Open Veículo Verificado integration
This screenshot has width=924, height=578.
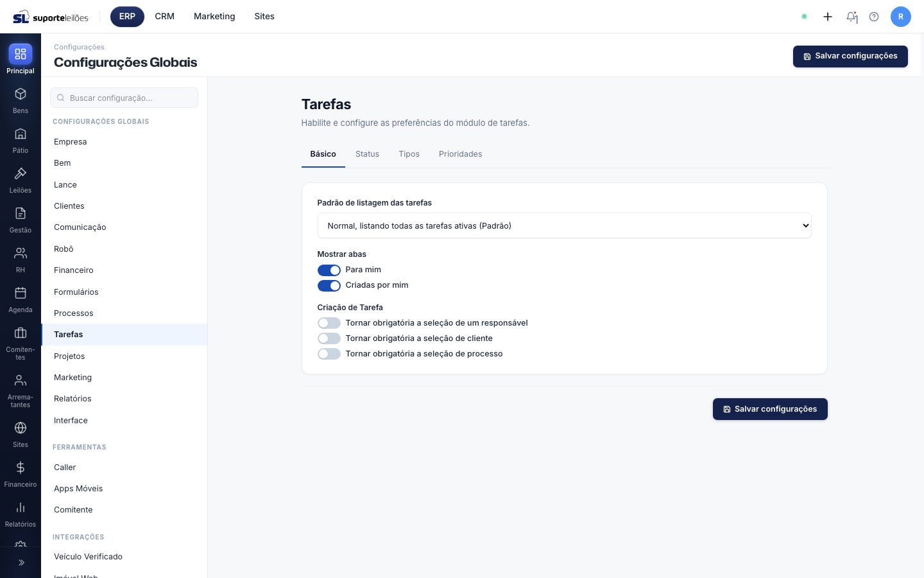(x=124, y=557)
